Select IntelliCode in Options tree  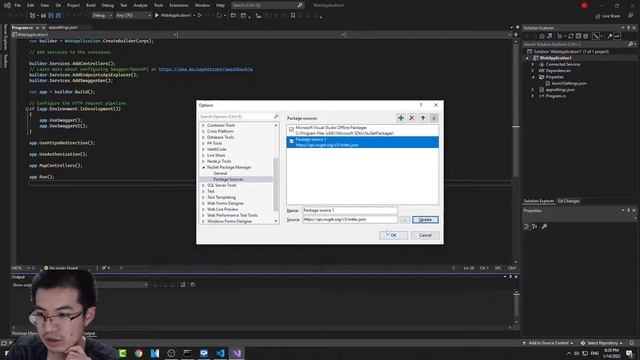coord(216,149)
